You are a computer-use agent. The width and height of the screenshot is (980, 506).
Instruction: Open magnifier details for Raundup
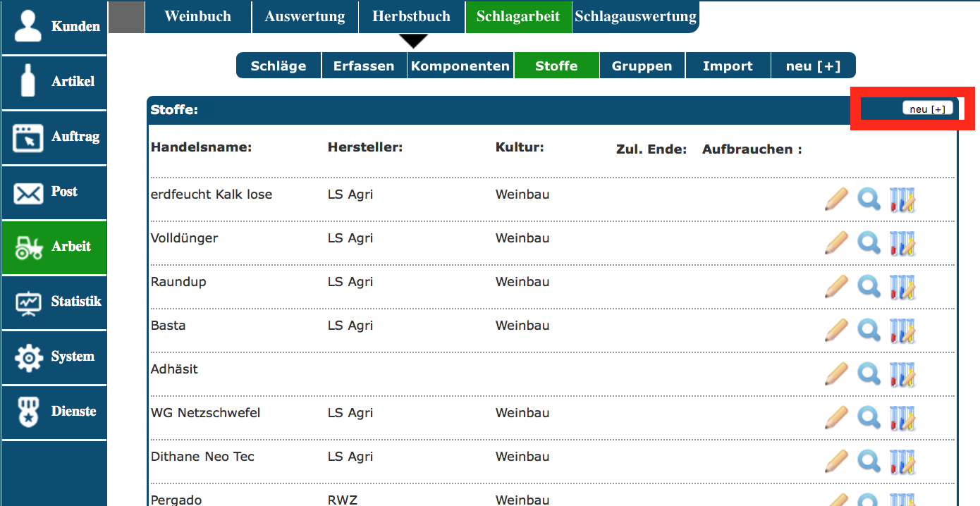869,287
